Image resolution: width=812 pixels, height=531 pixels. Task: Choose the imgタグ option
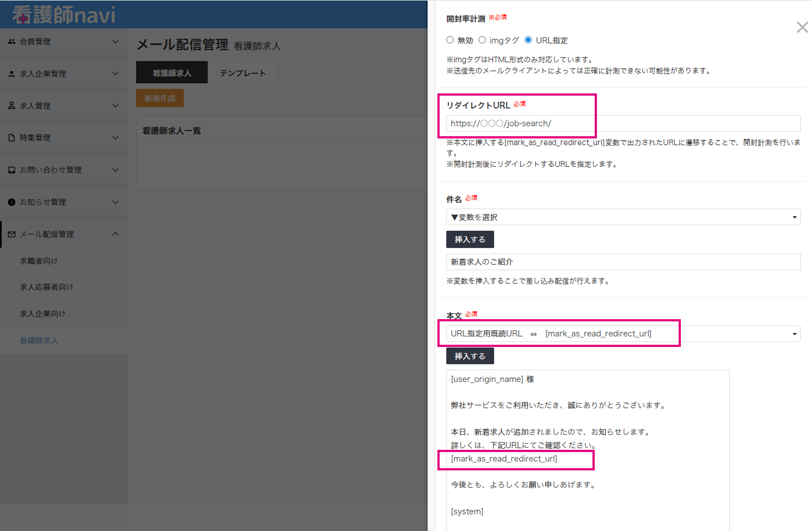pos(482,39)
